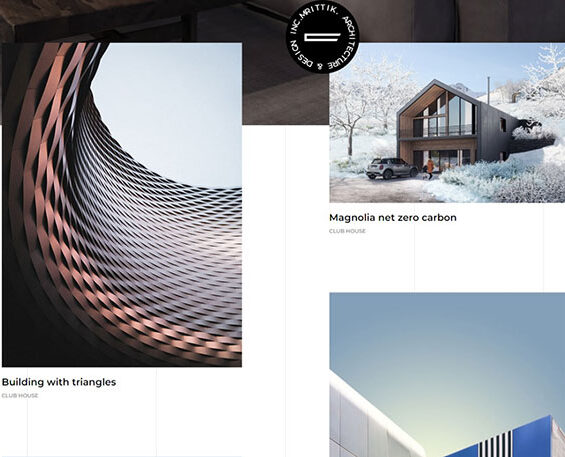Click the striped panel on the blue building
The height and width of the screenshot is (457, 565).
click(495, 443)
